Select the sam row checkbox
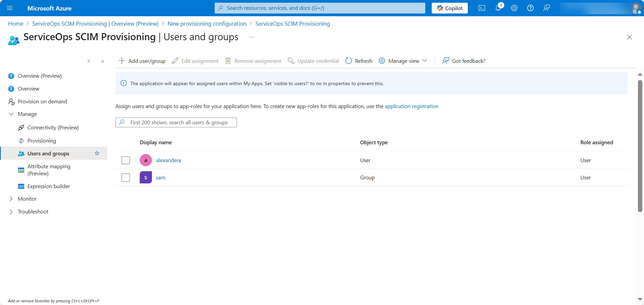This screenshot has height=305, width=644. [x=126, y=177]
